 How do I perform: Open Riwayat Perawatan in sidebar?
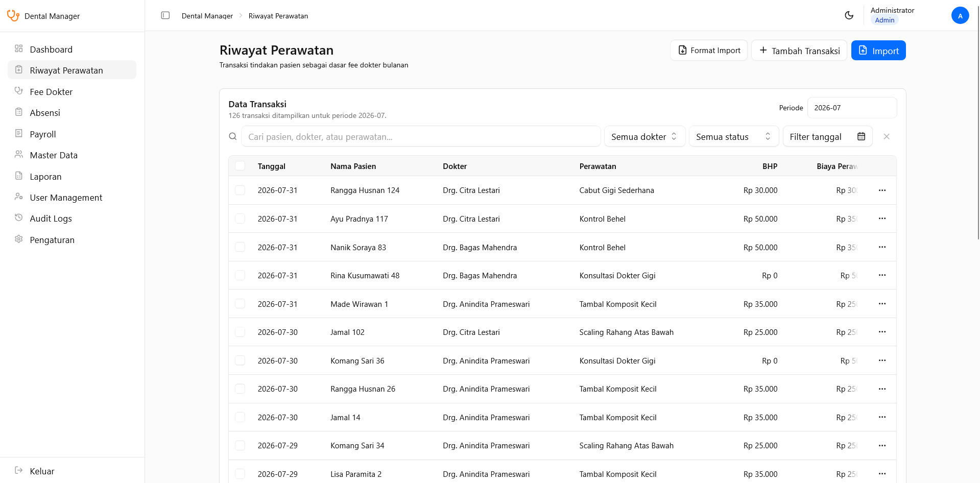tap(72, 70)
